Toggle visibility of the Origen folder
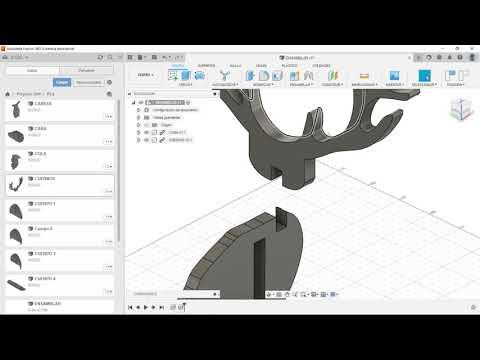The width and height of the screenshot is (480, 360). tap(146, 125)
